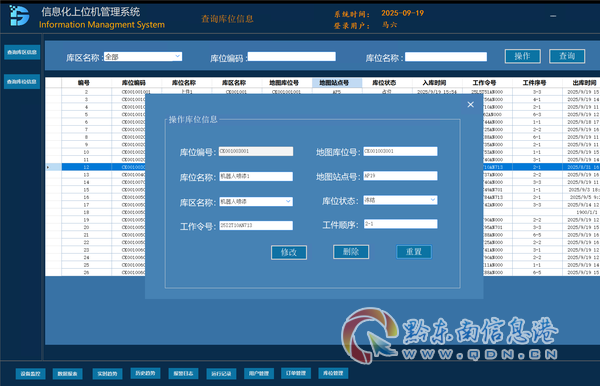Click the 查询 button at top right
The width and height of the screenshot is (600, 386).
pos(567,56)
